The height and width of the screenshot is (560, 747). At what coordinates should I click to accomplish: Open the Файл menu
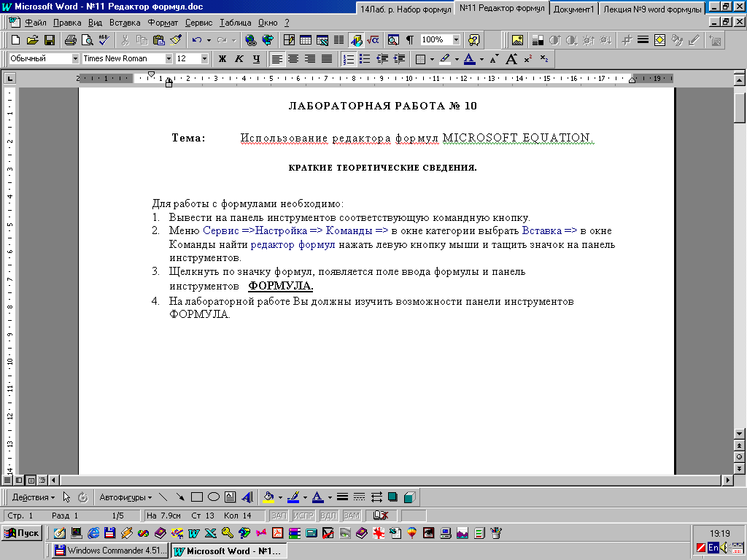pos(36,23)
